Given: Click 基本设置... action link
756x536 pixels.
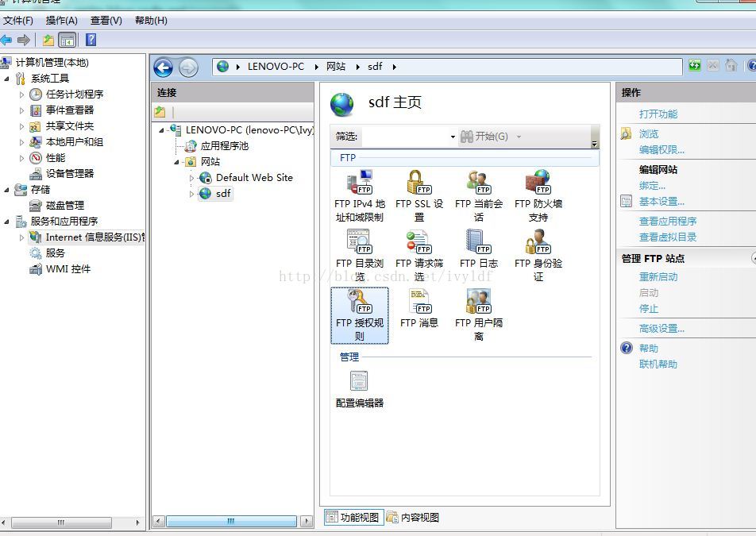Looking at the screenshot, I should [661, 202].
